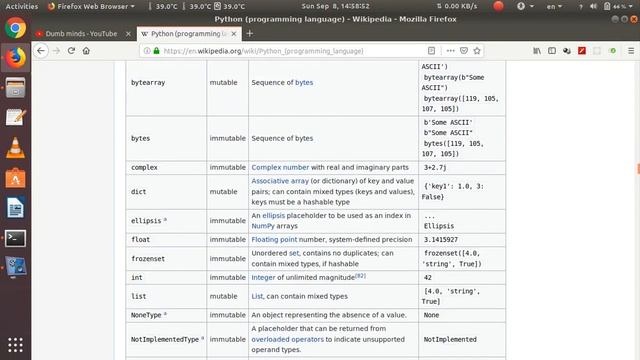Viewport: 640px width, 360px height.
Task: Launch Files manager from the dock
Action: click(x=16, y=88)
